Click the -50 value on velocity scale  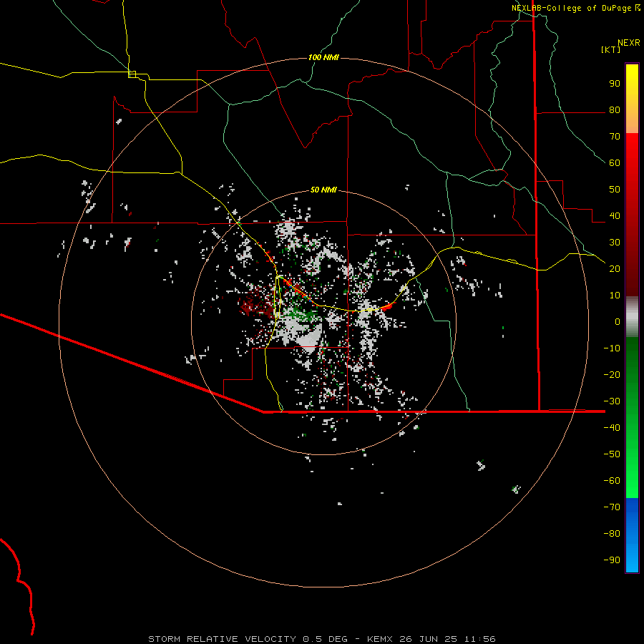(x=612, y=454)
